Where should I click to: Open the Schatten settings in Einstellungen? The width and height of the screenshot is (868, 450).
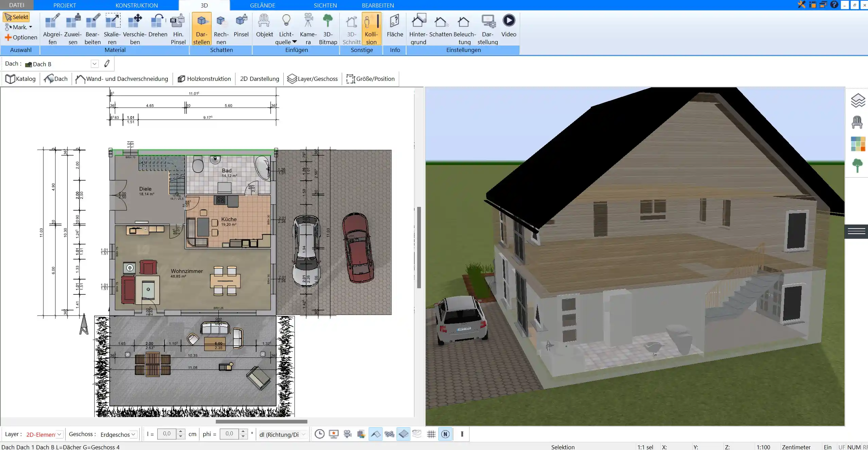tap(441, 25)
